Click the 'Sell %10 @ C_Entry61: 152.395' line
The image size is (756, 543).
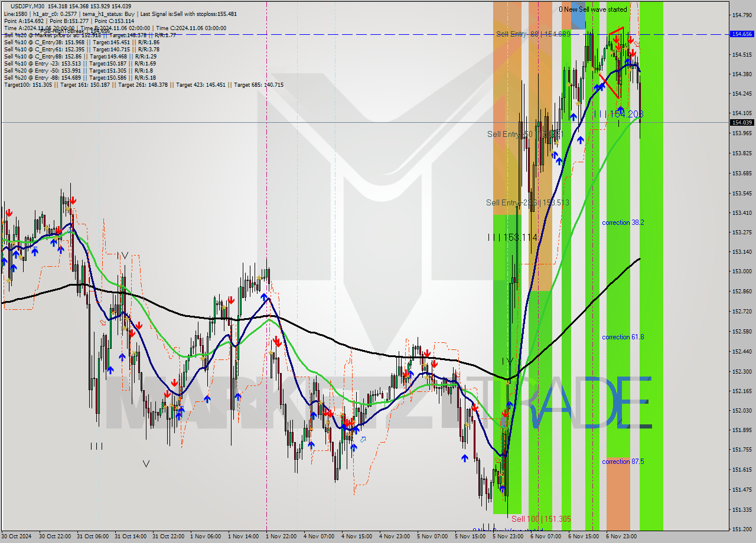point(82,49)
